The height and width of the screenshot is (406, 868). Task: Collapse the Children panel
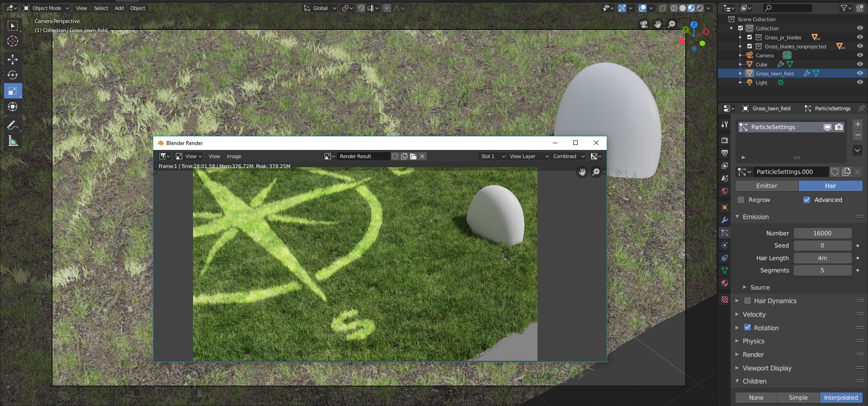[x=737, y=381]
